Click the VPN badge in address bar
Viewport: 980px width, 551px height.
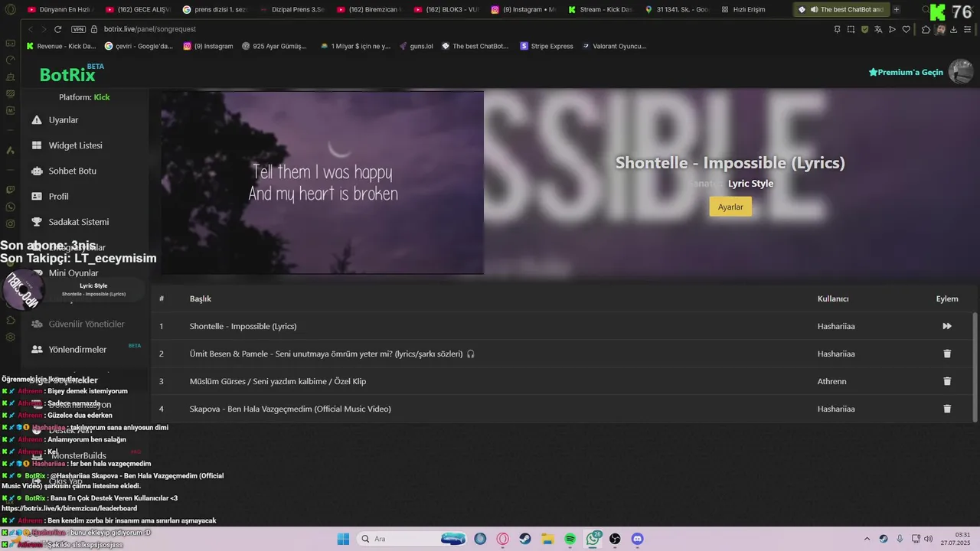pos(78,29)
